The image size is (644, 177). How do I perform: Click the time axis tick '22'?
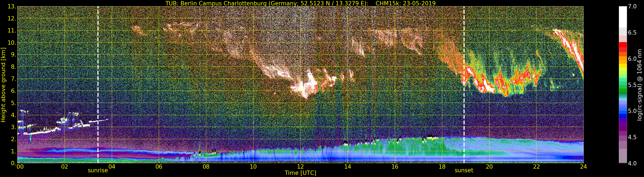click(536, 167)
